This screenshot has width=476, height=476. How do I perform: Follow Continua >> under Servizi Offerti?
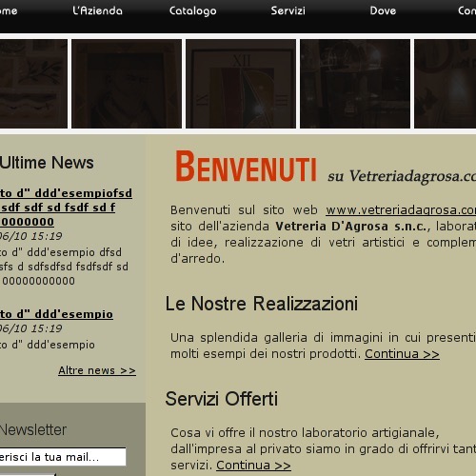[253, 466]
